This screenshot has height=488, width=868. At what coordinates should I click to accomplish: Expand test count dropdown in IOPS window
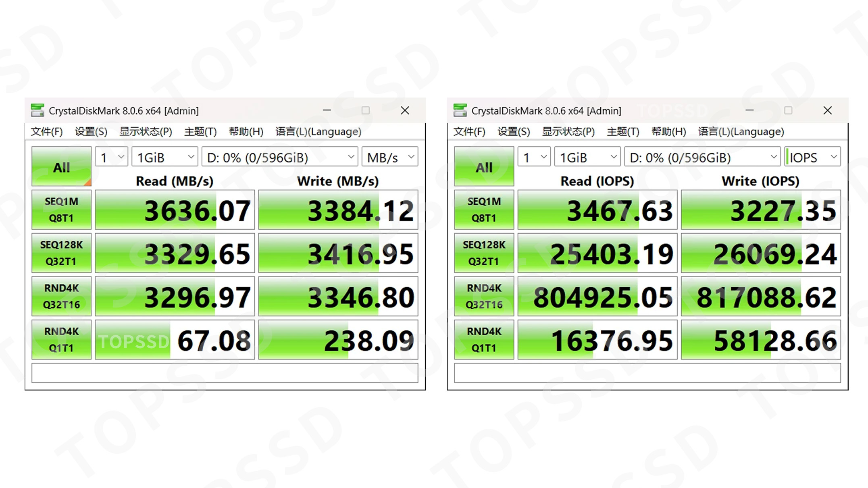(x=534, y=157)
